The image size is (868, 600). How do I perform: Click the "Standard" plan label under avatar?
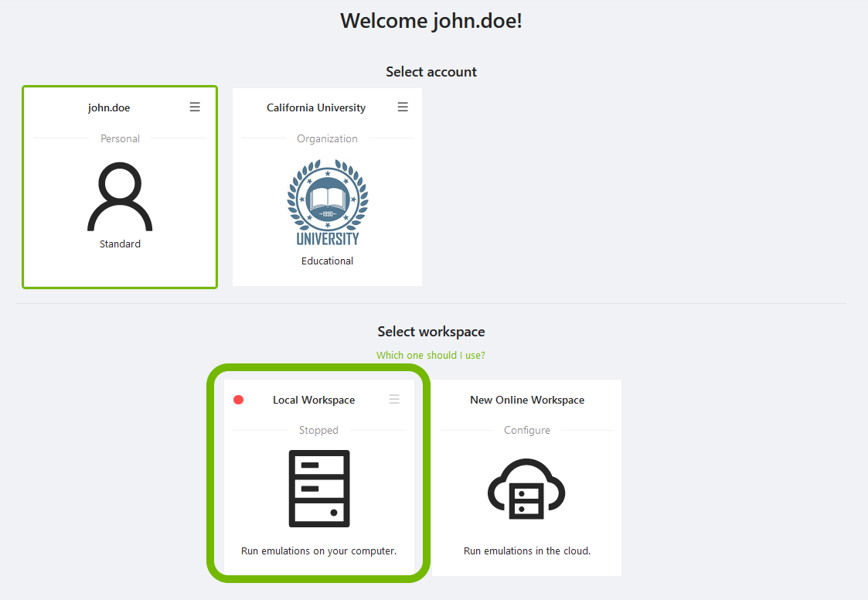120,244
